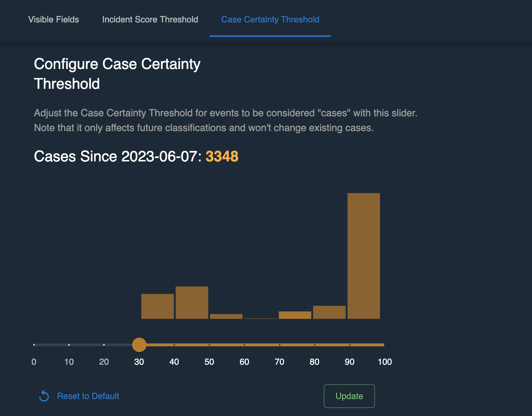The width and height of the screenshot is (532, 416).
Task: Set slider to the 40 tick mark
Action: pos(174,345)
